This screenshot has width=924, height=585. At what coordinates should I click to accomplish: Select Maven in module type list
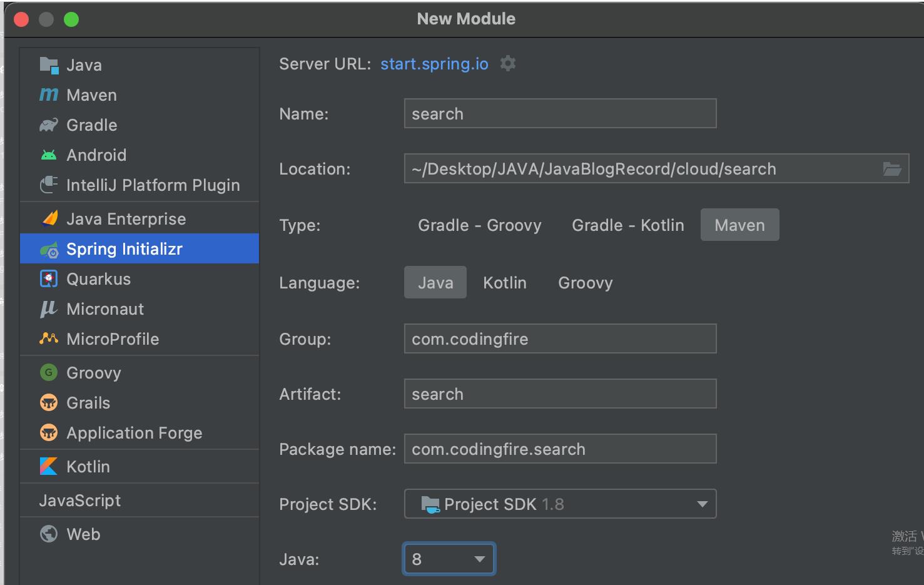click(140, 94)
